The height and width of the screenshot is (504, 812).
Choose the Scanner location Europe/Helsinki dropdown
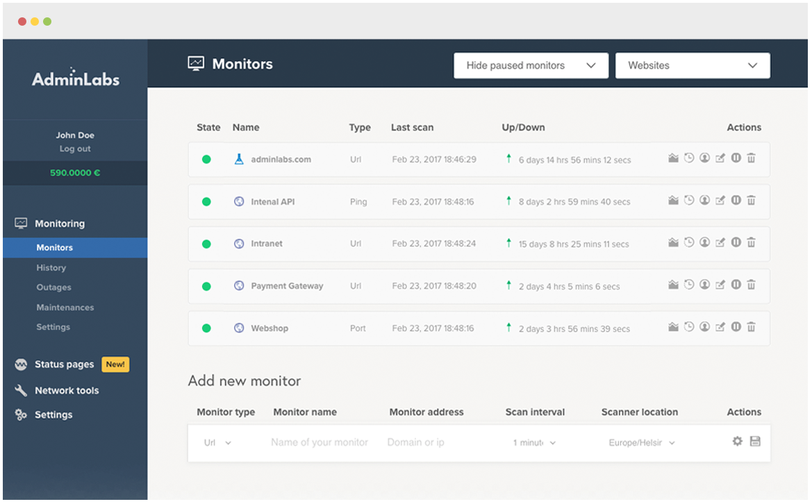(x=642, y=443)
